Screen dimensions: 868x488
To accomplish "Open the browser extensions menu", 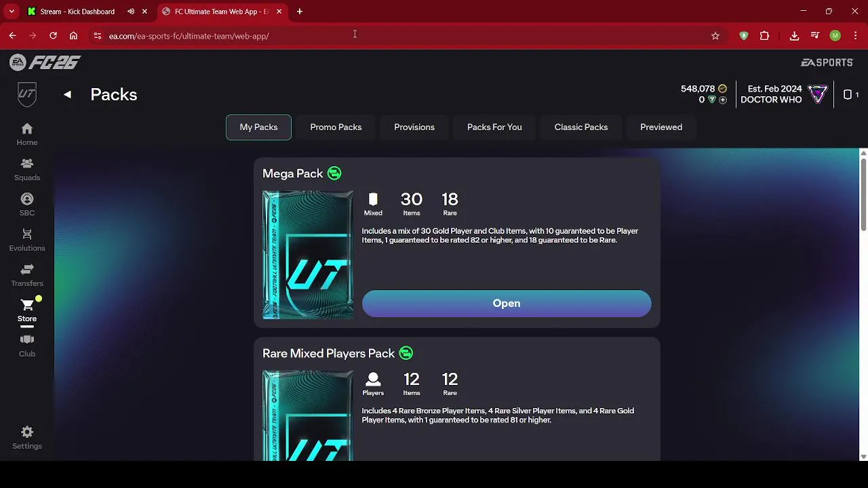I will (x=764, y=36).
